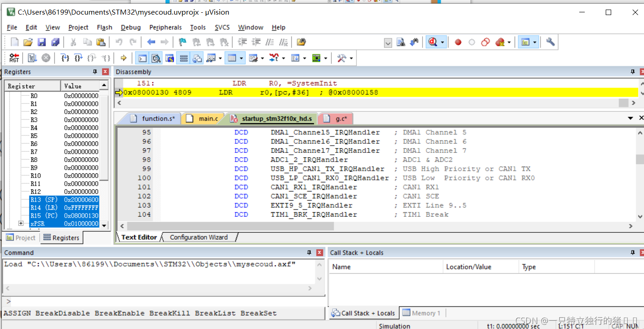Click the Start/Stop Debug Session icon
This screenshot has height=329, width=644.
(433, 42)
